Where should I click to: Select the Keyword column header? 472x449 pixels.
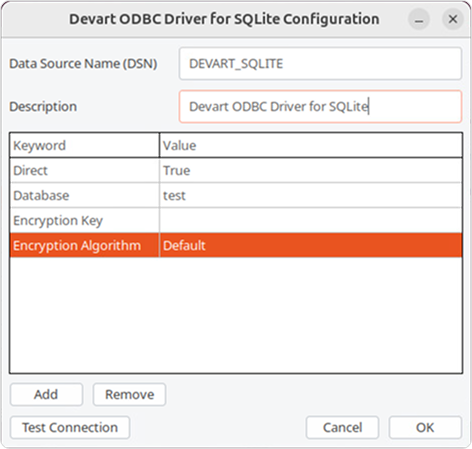point(85,145)
